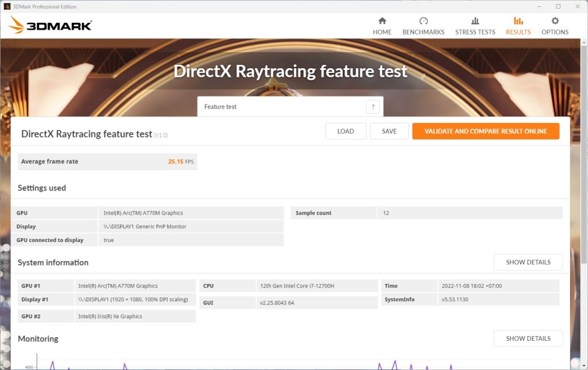Click the System information heading
This screenshot has width=588, height=370.
53,263
